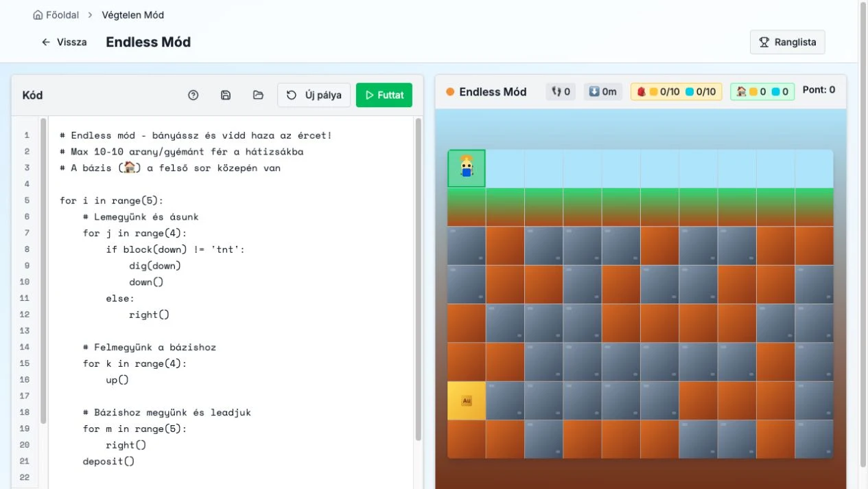
Task: Click the 'up()' code line
Action: pos(117,380)
